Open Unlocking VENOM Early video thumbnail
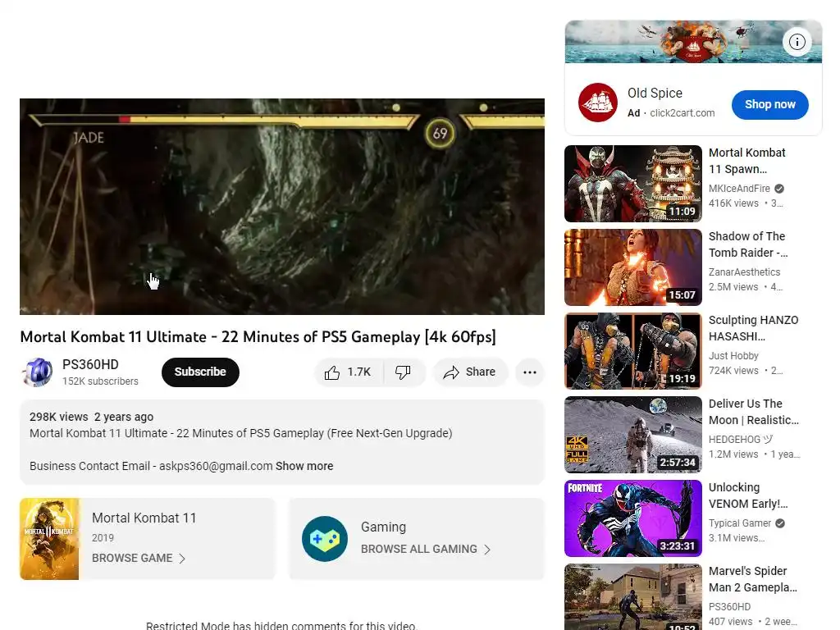840x630 pixels. click(x=633, y=518)
